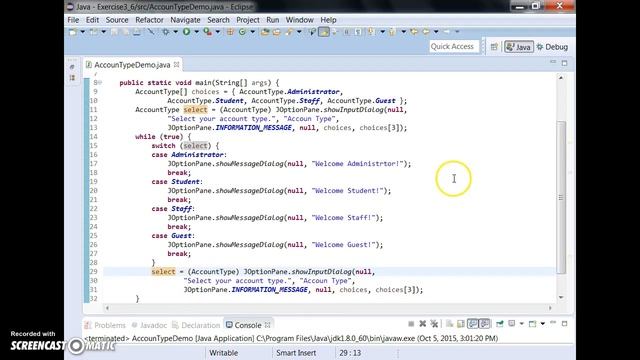
Task: Open the Source menu
Action: point(117,20)
